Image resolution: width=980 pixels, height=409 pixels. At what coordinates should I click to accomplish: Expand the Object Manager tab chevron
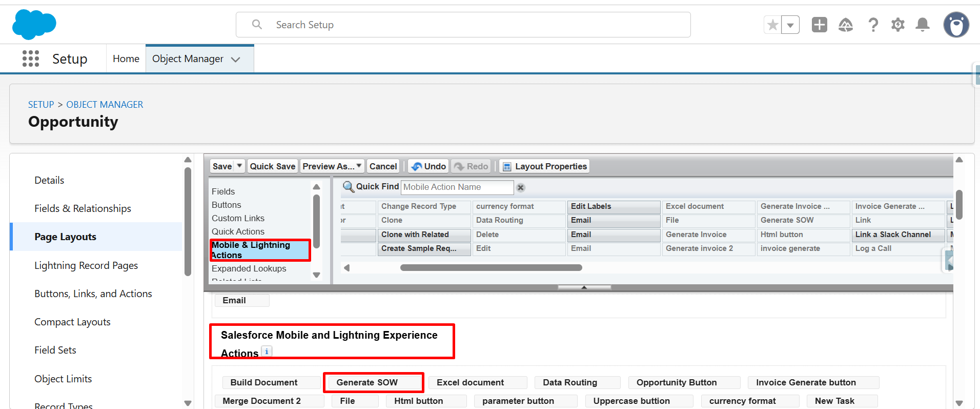pos(236,60)
